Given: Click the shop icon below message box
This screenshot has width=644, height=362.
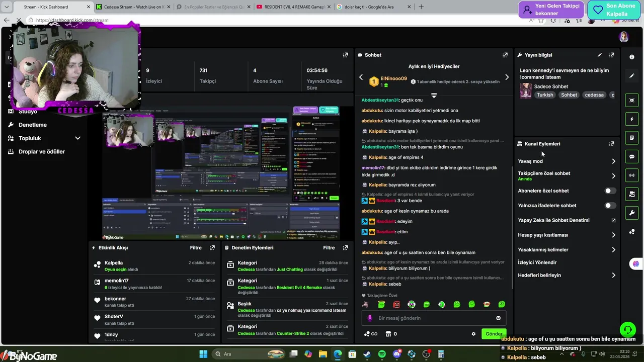Looking at the screenshot, I should pyautogui.click(x=388, y=334).
